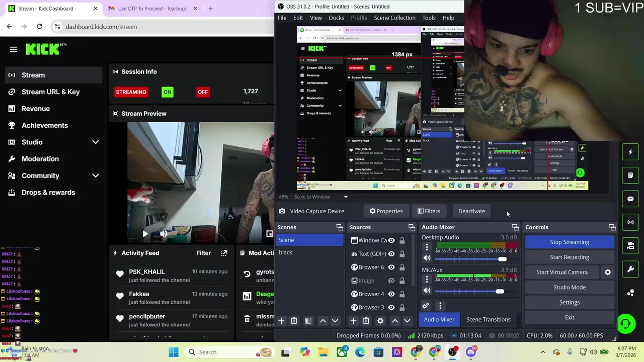Open scene filters in Scenes dock

(308, 321)
